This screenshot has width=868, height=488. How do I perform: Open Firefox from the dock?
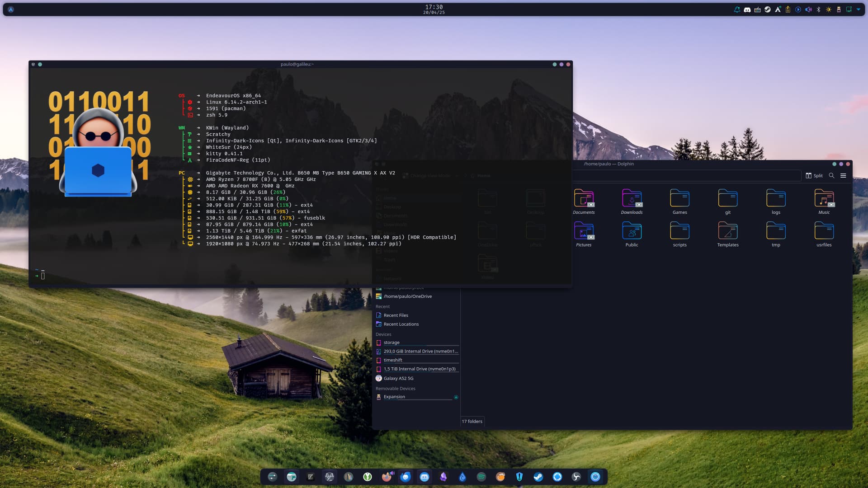tap(387, 477)
